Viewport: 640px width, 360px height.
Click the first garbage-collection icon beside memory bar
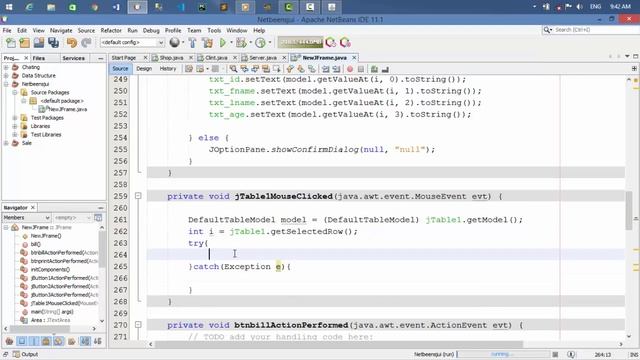pyautogui.click(x=331, y=42)
